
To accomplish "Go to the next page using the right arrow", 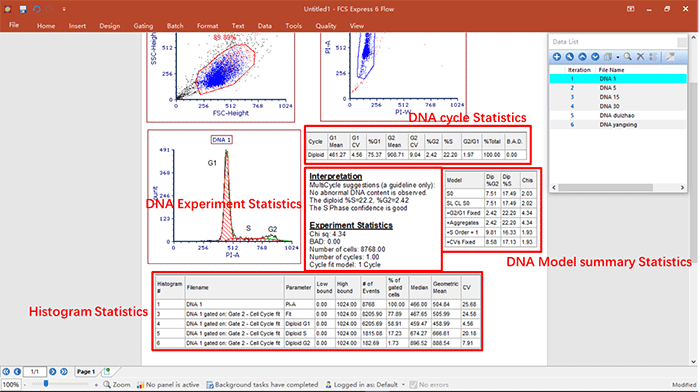I will (53, 371).
